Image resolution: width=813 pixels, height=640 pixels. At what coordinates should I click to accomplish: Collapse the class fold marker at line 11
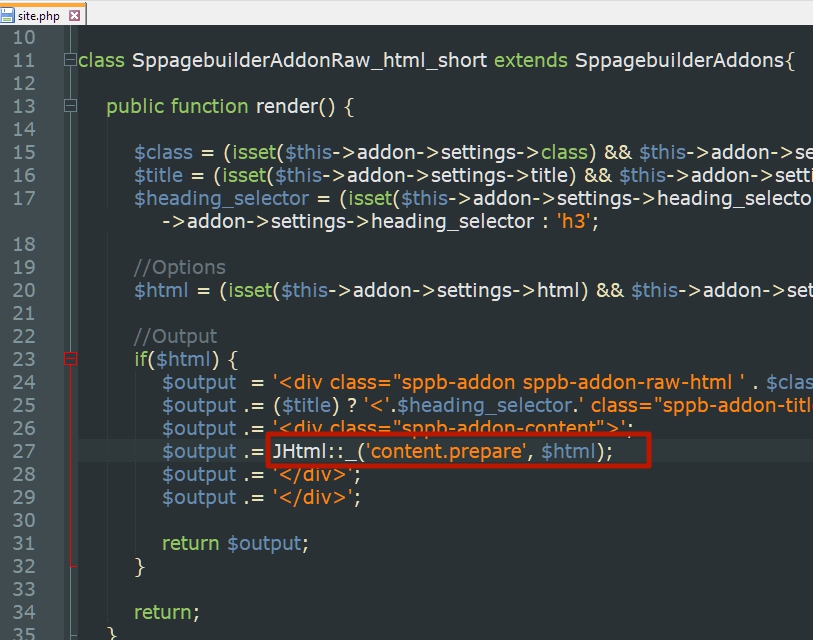pos(70,61)
